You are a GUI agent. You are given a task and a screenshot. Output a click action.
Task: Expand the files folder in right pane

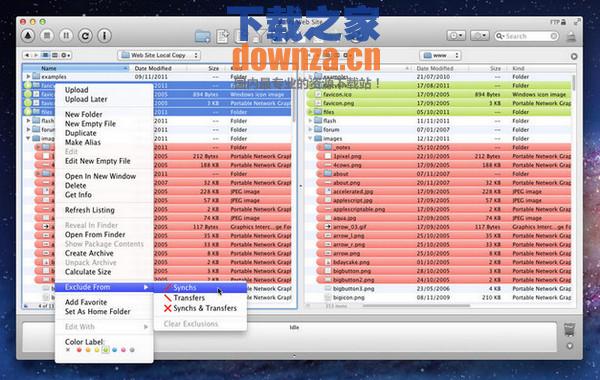tap(310, 112)
